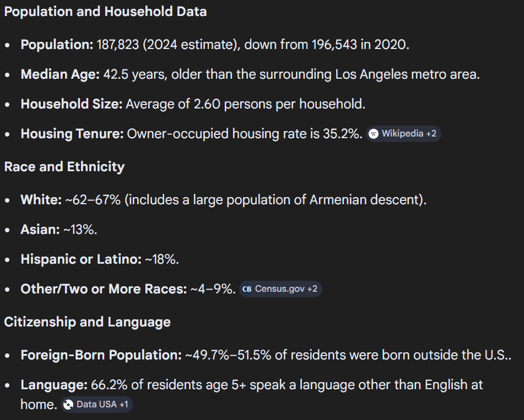Click the bold Asian label
This screenshot has height=420, width=524.
pos(40,230)
